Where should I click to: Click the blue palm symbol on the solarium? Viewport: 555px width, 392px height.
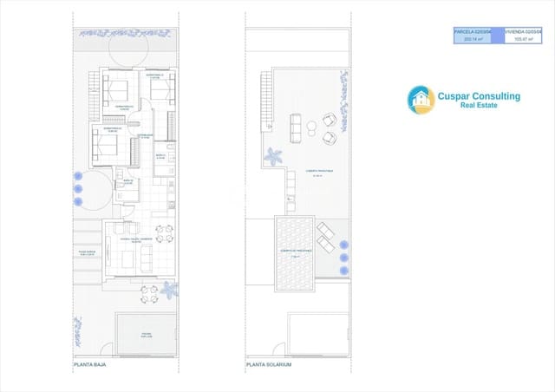(x=273, y=156)
